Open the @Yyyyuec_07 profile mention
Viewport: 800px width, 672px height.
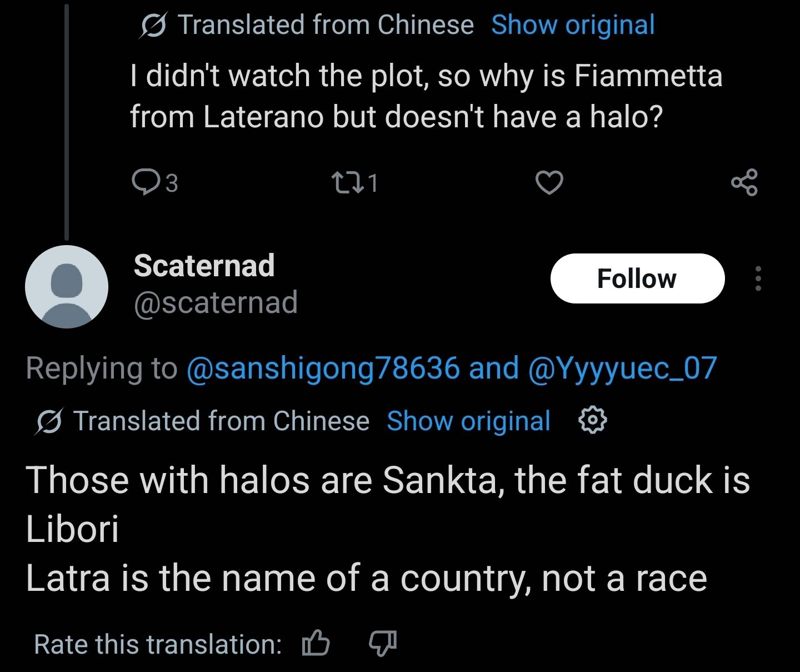(x=623, y=369)
